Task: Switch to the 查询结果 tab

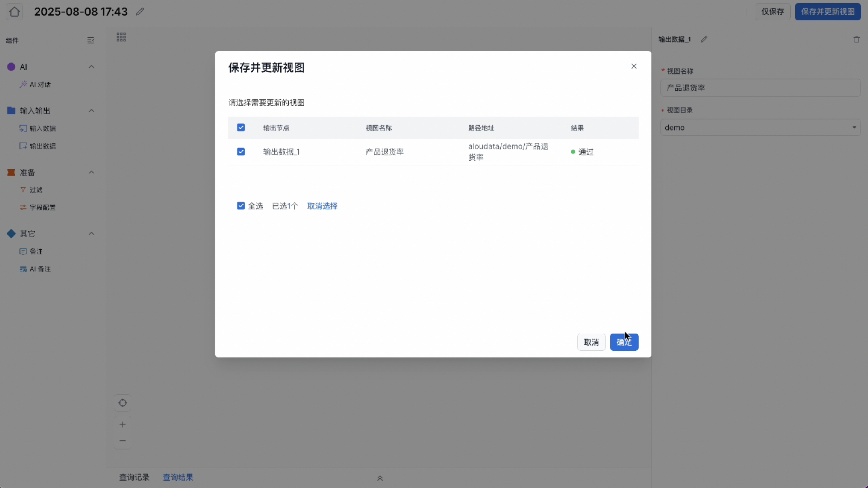Action: pos(178,477)
